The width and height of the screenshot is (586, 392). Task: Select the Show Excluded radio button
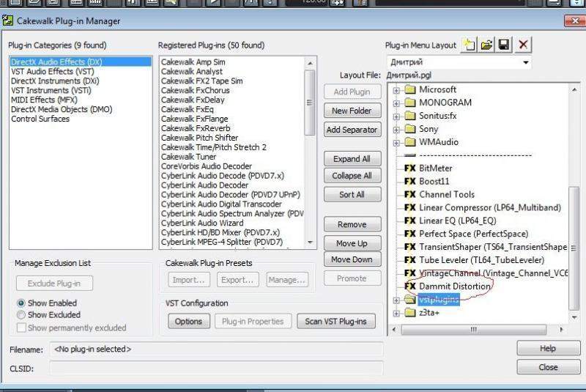point(21,314)
